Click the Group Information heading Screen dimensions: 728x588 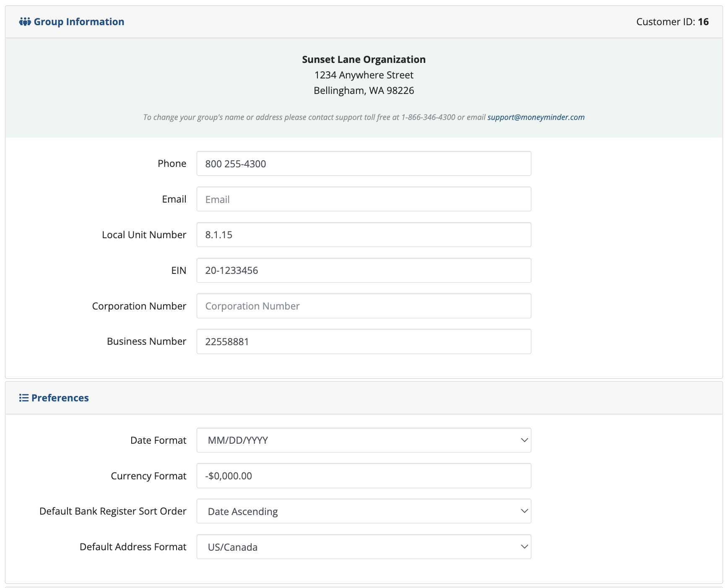click(79, 22)
